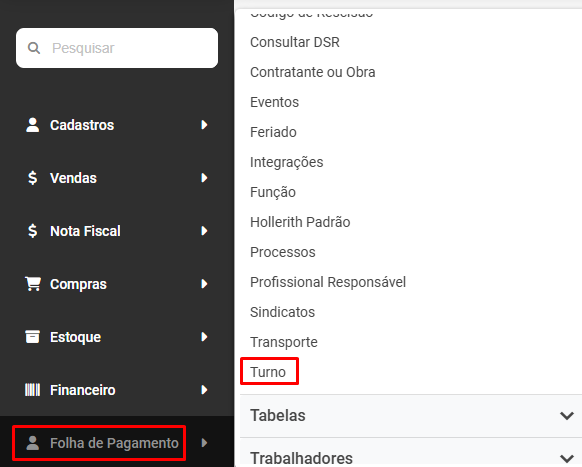This screenshot has width=582, height=467.
Task: Click the Folha de Pagamento person icon
Action: (33, 443)
